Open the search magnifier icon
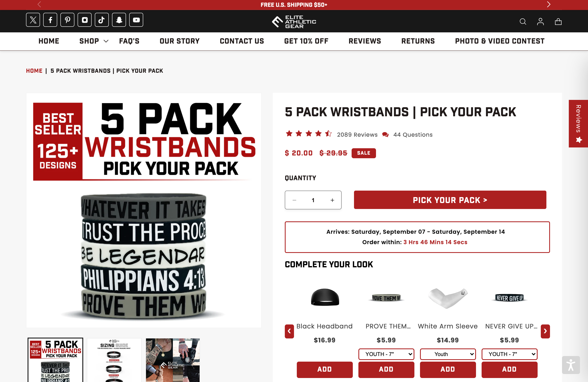 click(x=523, y=22)
